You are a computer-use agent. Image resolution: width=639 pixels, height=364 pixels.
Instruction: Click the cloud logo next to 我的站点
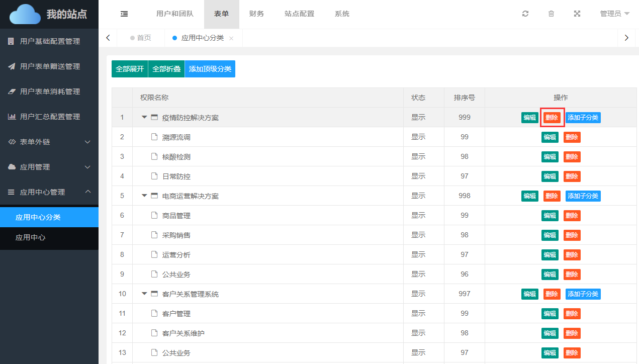click(x=25, y=14)
